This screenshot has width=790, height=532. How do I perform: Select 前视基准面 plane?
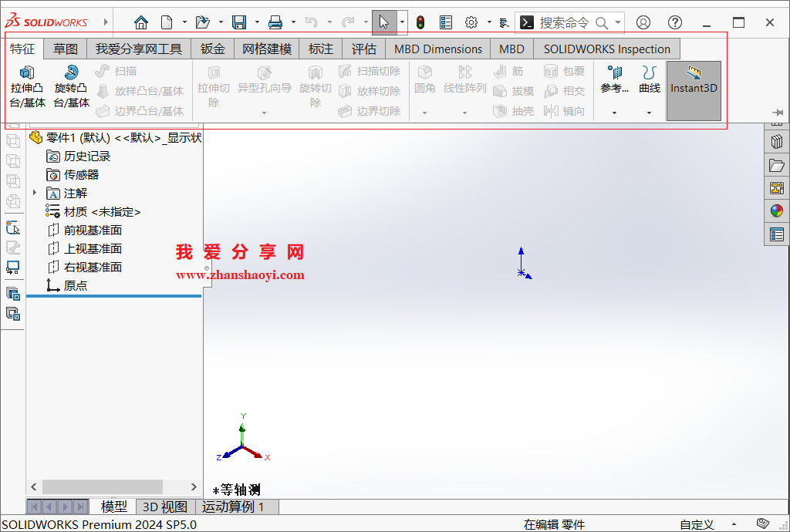85,230
